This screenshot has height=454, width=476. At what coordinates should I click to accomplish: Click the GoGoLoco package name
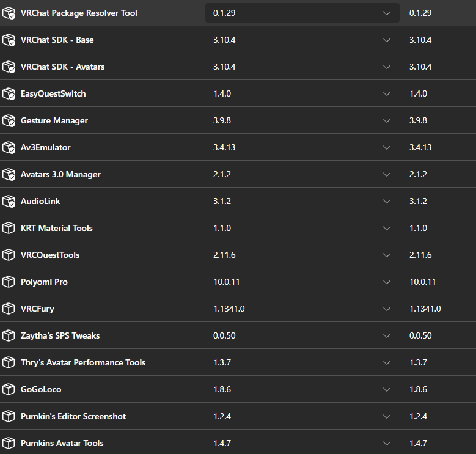pyautogui.click(x=41, y=389)
